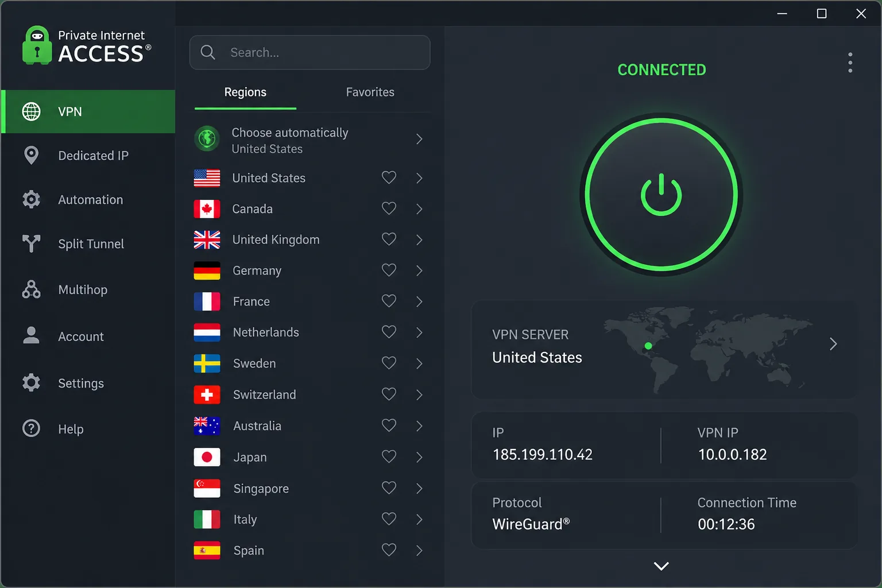Favorite the Germany region
The height and width of the screenshot is (588, 882).
tap(389, 270)
